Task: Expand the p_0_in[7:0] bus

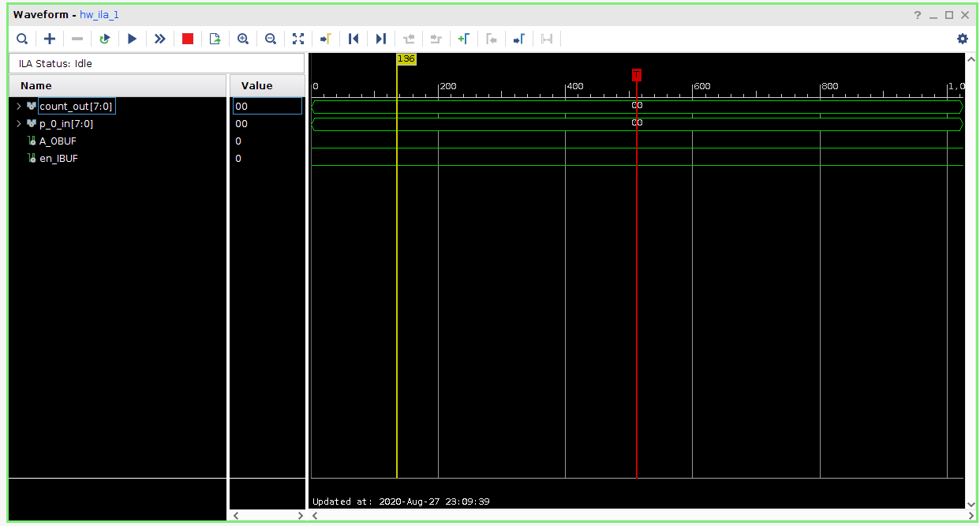Action: click(19, 124)
